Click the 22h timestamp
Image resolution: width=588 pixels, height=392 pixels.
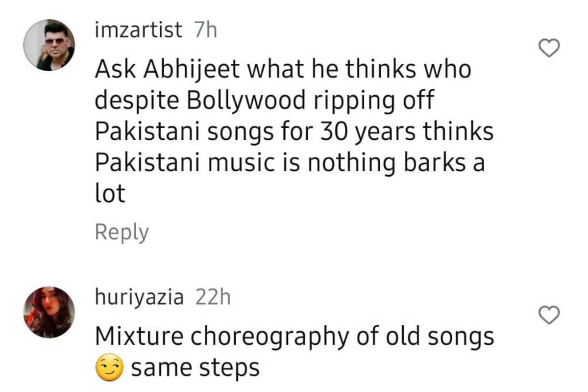click(213, 297)
